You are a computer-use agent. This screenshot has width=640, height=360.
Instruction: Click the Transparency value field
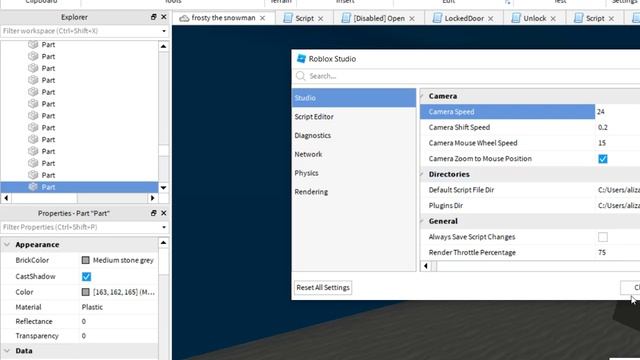point(119,336)
